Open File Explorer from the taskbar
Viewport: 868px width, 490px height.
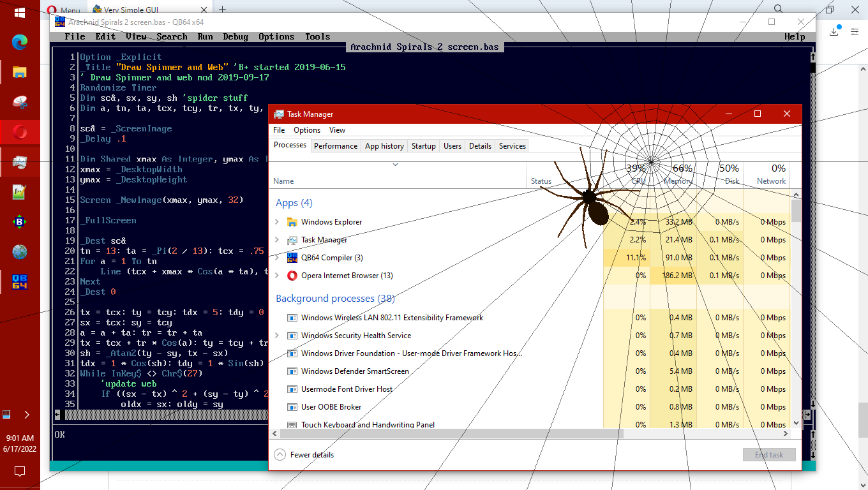click(20, 72)
